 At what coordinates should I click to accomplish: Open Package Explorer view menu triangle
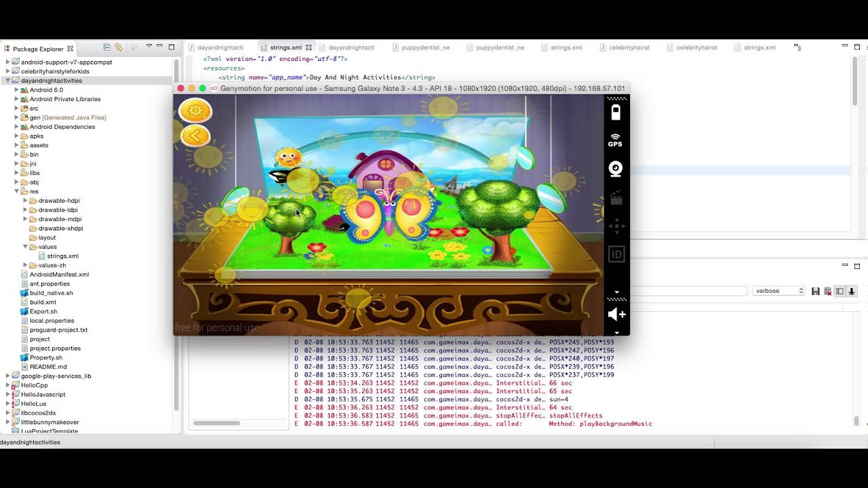[x=149, y=46]
